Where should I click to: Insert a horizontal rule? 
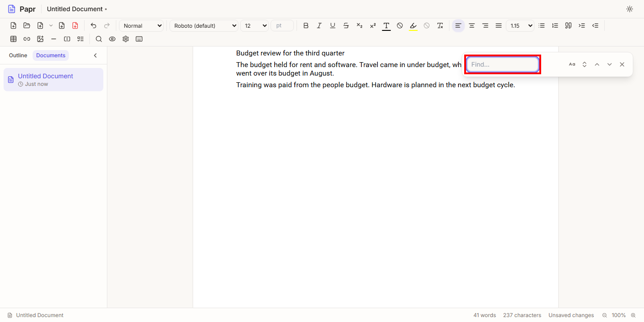click(54, 39)
